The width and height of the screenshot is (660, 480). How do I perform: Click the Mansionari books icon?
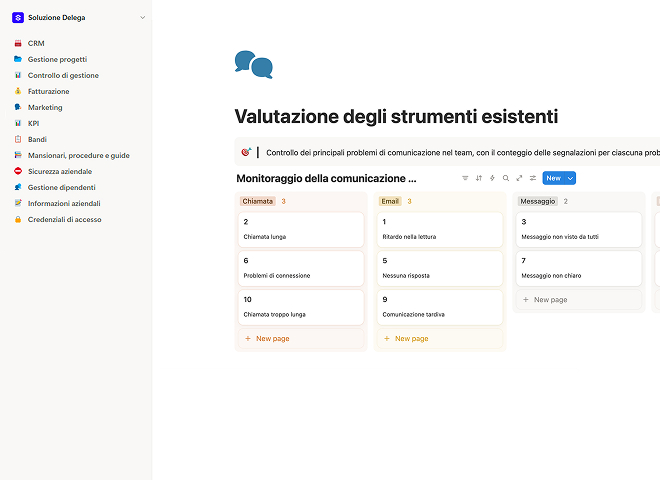point(18,155)
